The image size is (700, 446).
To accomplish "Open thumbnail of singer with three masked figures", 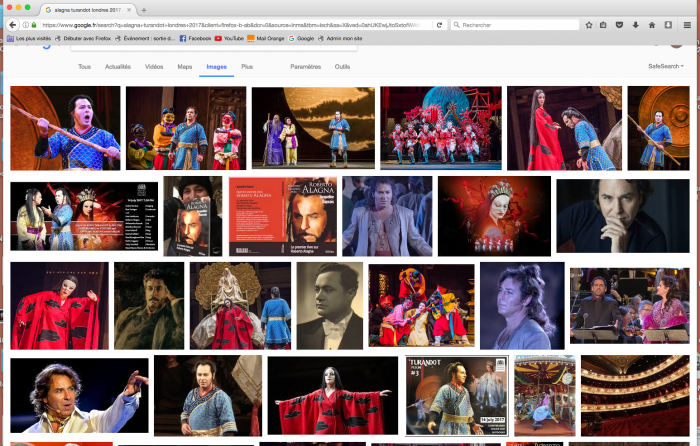I will pos(186,128).
